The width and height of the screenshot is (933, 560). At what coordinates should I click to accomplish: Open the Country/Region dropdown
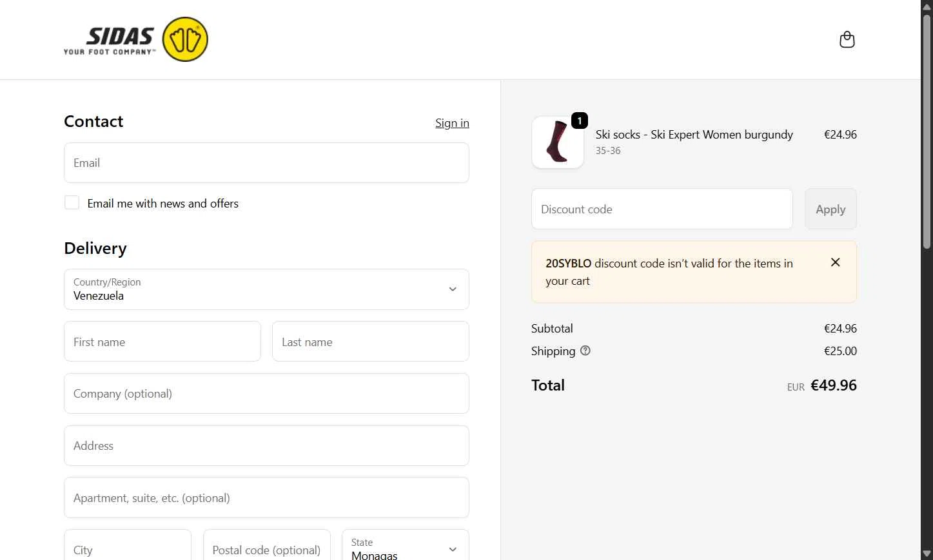click(266, 289)
